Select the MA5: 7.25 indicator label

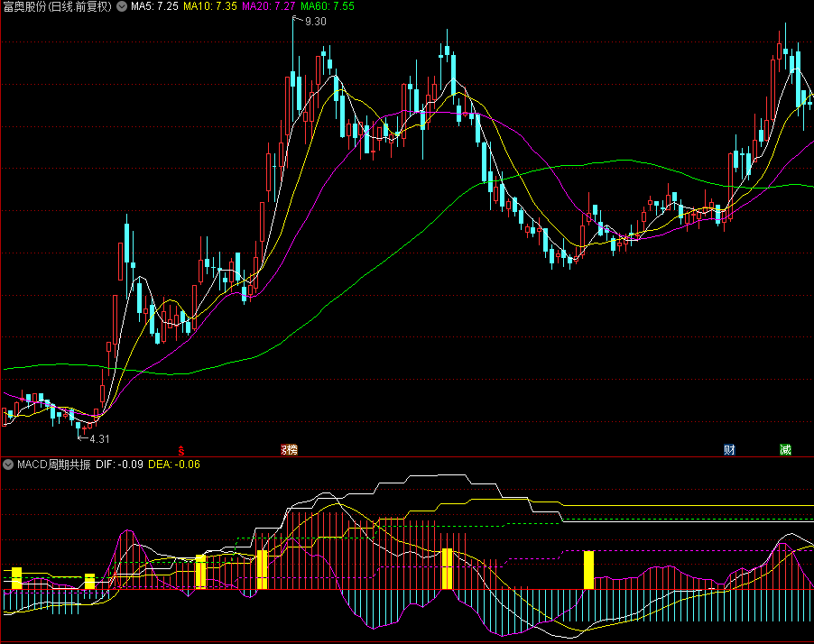[154, 6]
